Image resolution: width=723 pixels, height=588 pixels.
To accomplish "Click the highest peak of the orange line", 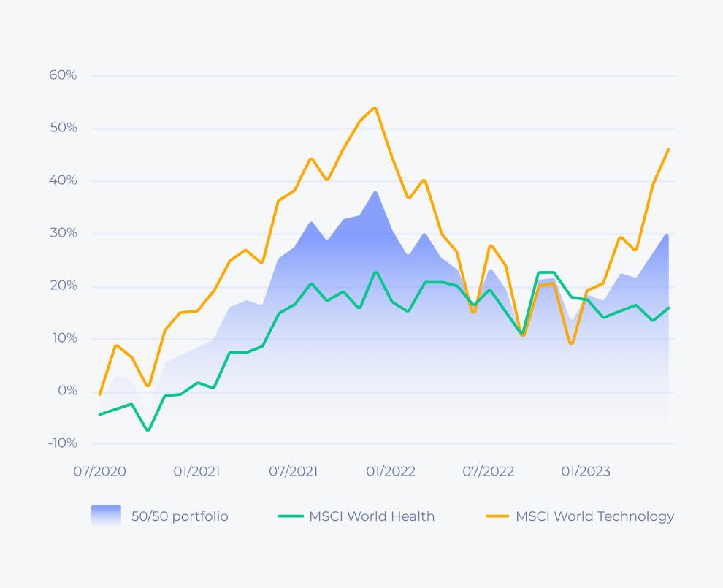I will (375, 108).
